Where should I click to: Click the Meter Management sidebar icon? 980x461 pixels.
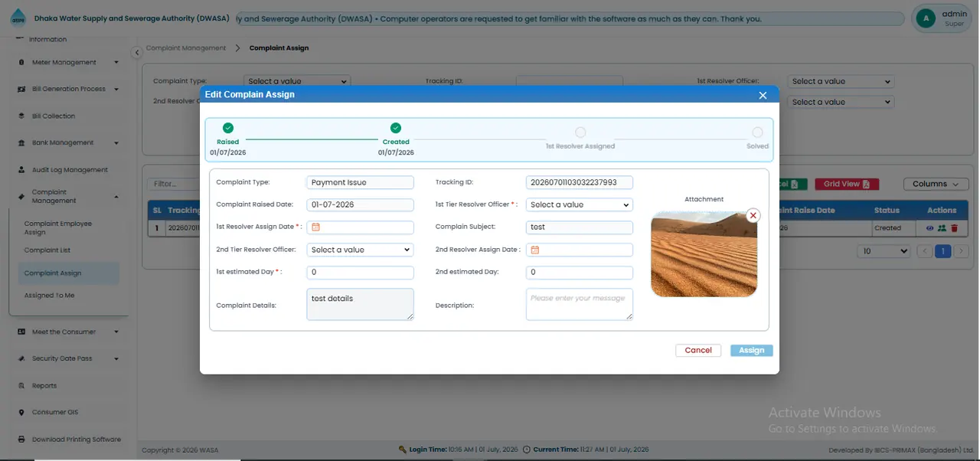(21, 63)
